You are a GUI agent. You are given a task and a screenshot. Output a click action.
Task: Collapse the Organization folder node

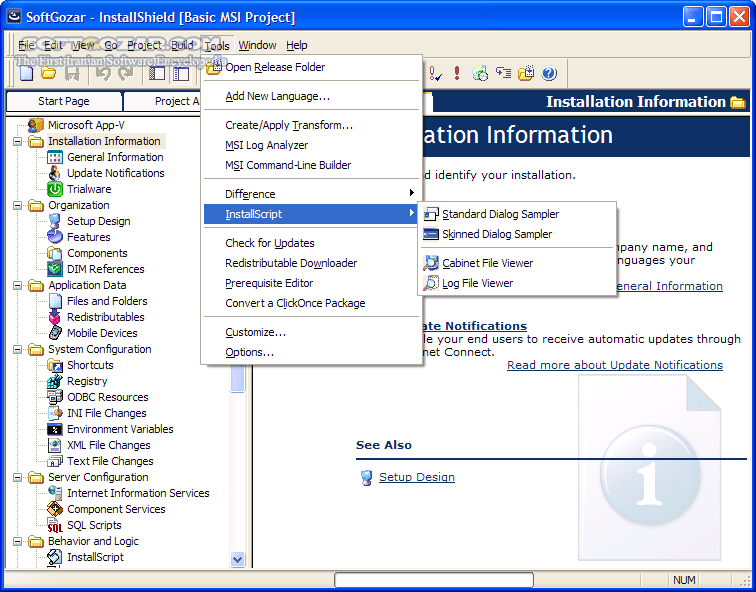tap(18, 205)
